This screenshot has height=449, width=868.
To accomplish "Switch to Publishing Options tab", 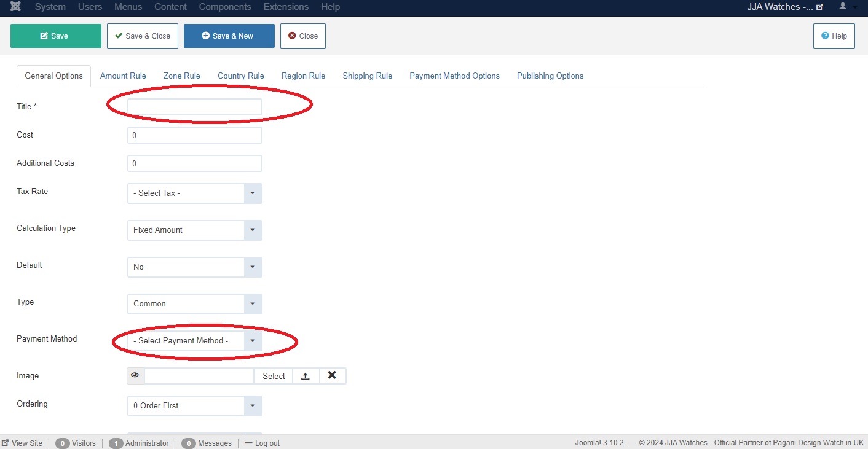I will (550, 76).
